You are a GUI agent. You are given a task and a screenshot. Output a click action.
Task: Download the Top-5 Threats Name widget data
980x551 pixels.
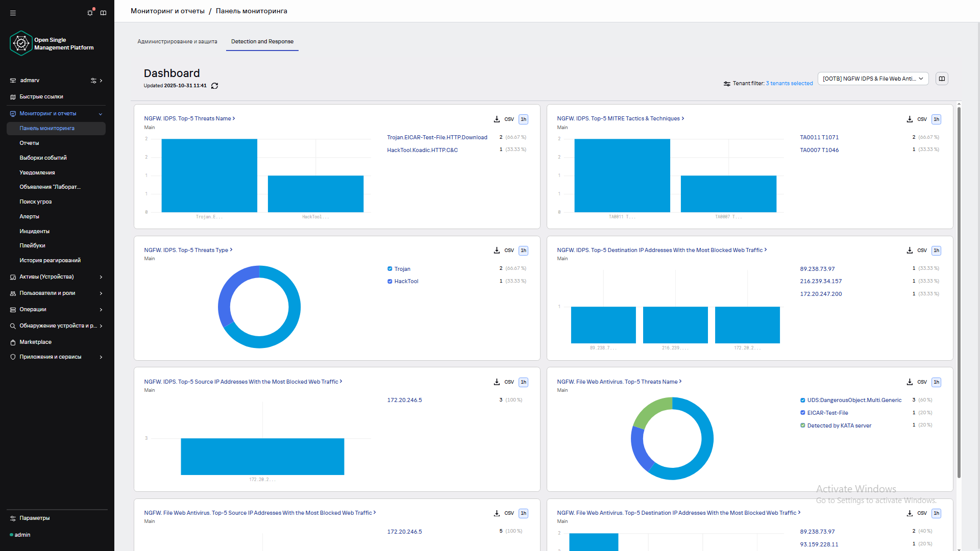click(497, 119)
